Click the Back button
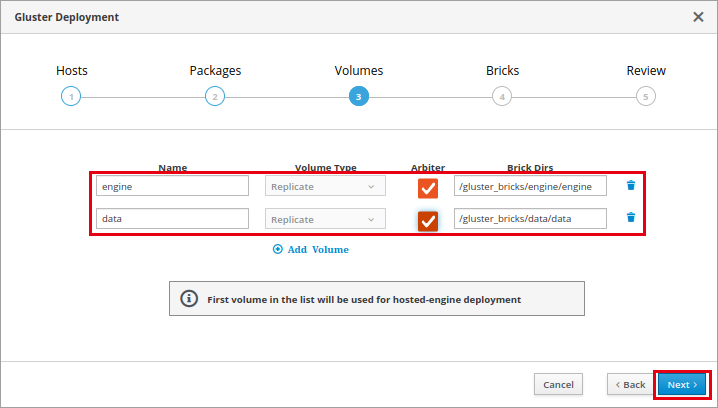Image resolution: width=718 pixels, height=408 pixels. pos(631,385)
